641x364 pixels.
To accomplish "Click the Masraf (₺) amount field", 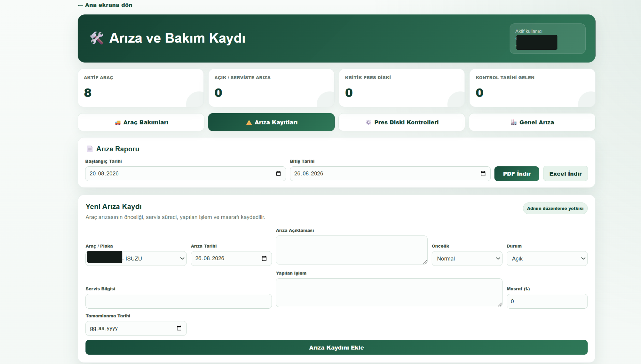I will 547,301.
